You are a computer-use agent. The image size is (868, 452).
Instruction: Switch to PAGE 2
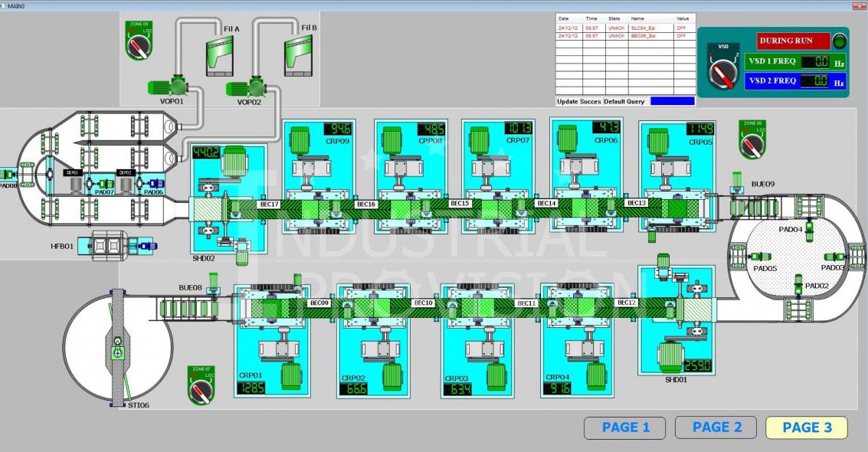(x=716, y=427)
